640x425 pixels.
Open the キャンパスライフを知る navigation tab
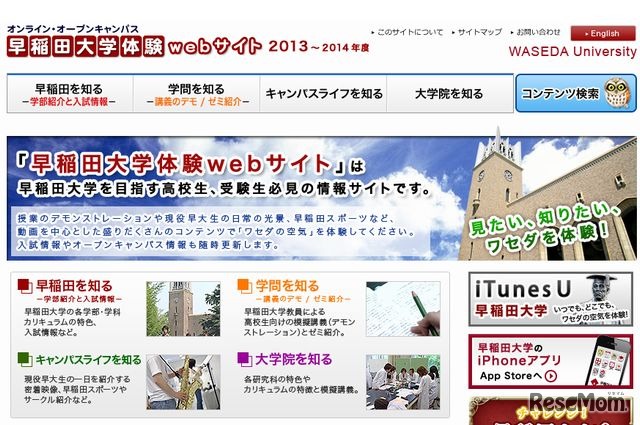click(323, 93)
